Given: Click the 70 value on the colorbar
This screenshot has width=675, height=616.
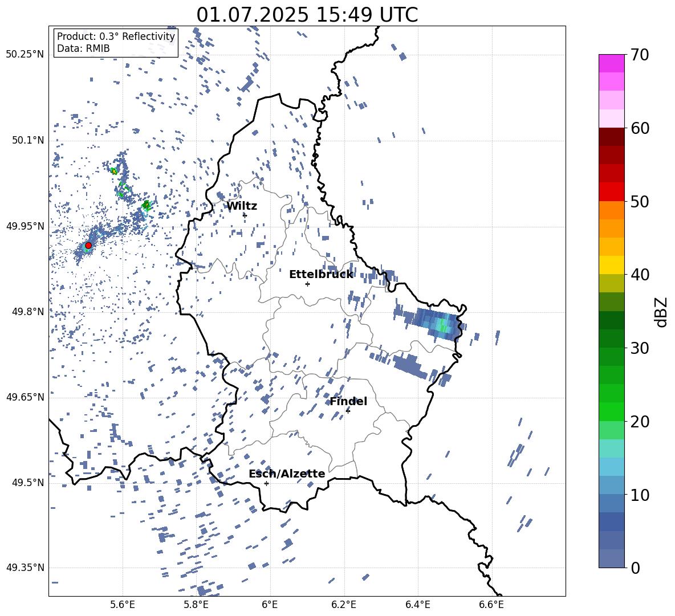Looking at the screenshot, I should pyautogui.click(x=639, y=55).
